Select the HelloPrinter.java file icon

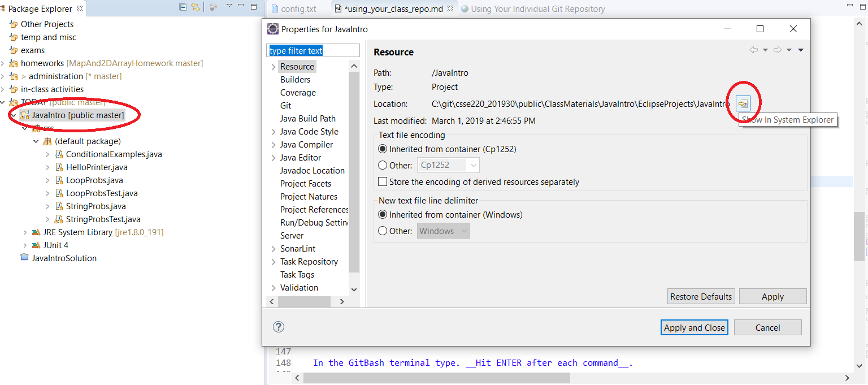(x=59, y=167)
